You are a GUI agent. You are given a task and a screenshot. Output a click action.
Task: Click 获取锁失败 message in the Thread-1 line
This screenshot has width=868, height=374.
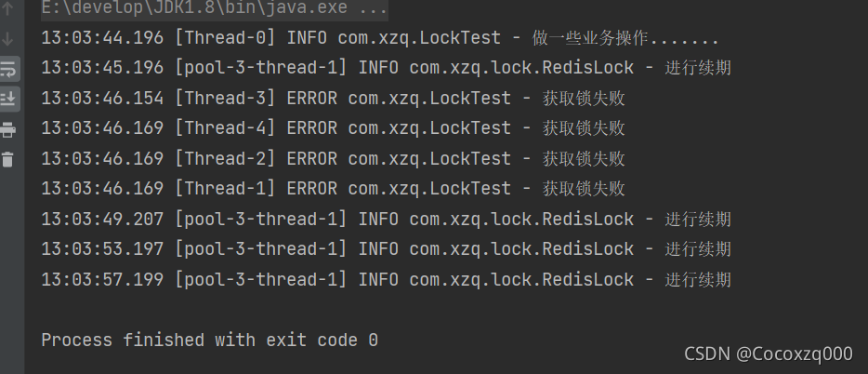coord(584,188)
